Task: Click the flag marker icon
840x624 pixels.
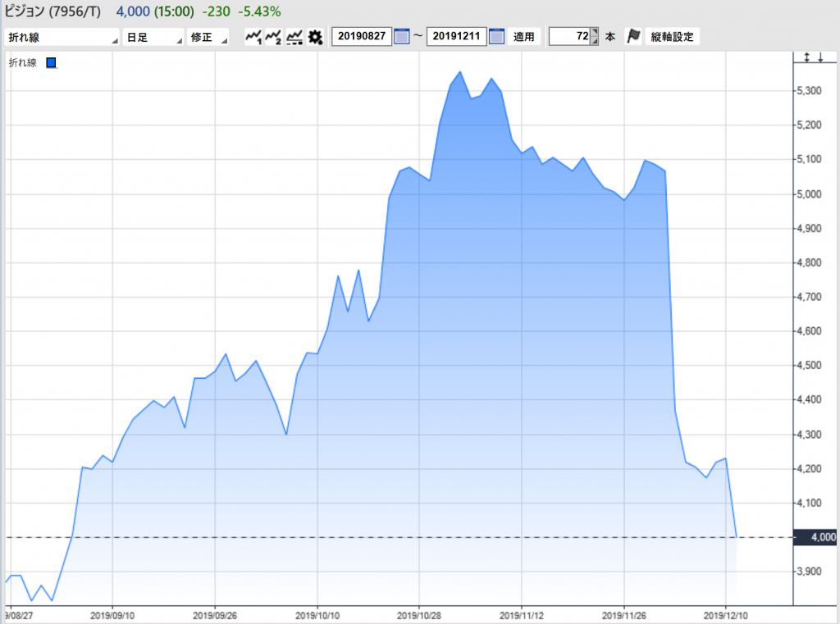Action: 632,37
